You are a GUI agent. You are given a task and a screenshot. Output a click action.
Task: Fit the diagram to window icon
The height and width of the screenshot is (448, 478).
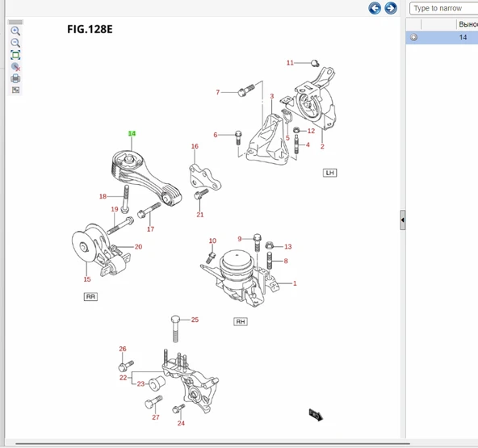pos(15,55)
